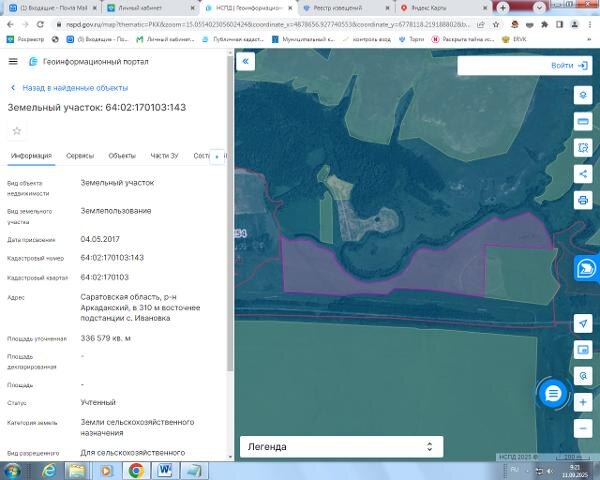Screen dimensions: 600x480
Task: Open the map layers tool
Action: point(583,95)
